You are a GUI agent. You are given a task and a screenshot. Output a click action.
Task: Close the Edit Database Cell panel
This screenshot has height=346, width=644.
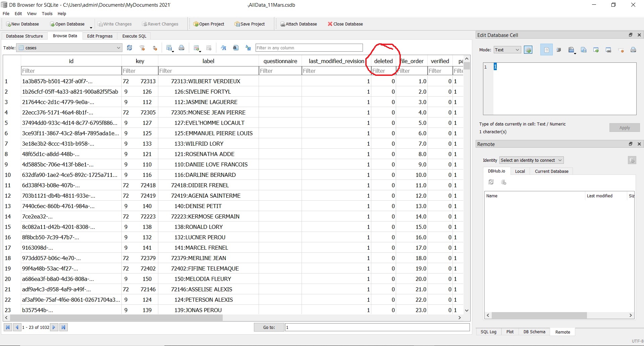coord(639,35)
